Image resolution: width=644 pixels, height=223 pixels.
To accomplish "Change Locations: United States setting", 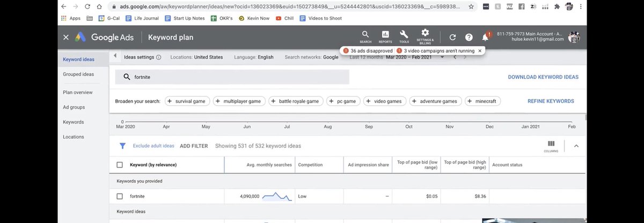I will [196, 57].
